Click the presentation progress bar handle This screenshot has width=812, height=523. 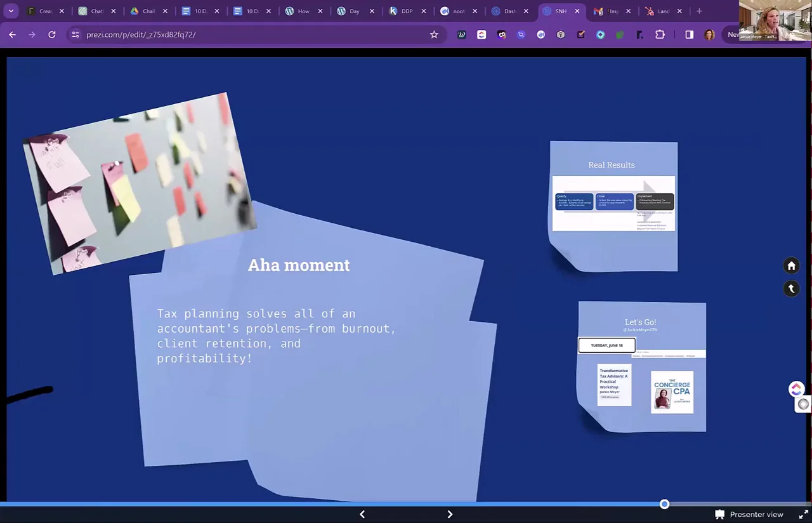(x=664, y=504)
